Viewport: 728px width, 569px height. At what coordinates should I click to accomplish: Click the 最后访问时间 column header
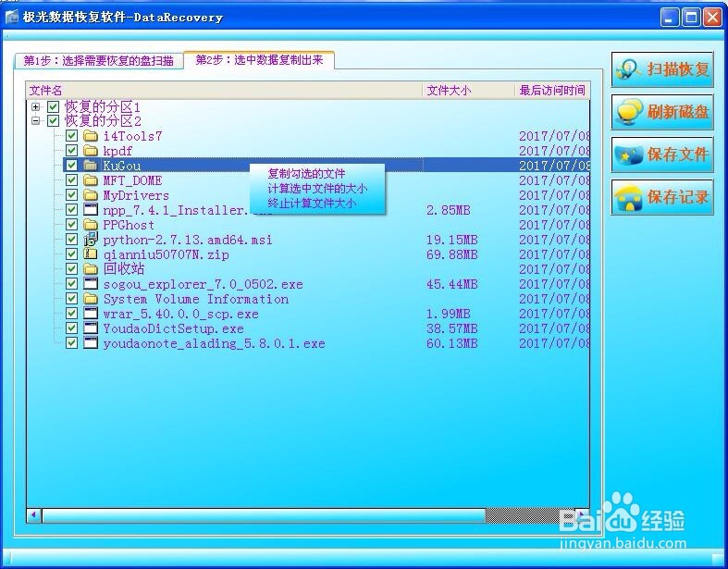pos(552,90)
